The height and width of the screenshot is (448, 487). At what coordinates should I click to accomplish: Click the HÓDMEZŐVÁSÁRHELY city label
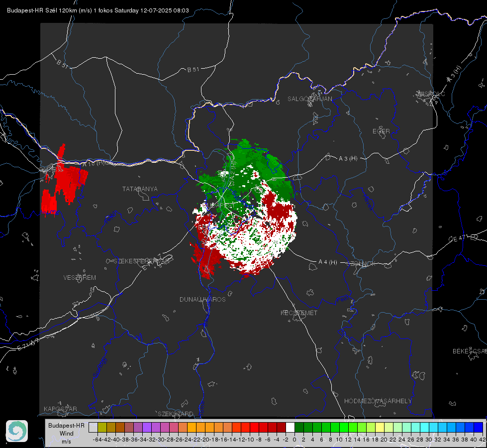pos(378,401)
